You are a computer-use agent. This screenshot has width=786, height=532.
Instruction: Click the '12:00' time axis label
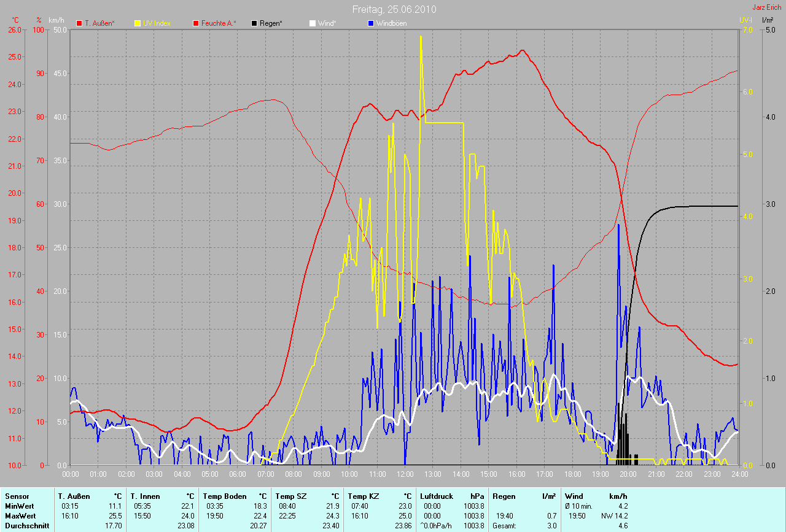pyautogui.click(x=405, y=474)
